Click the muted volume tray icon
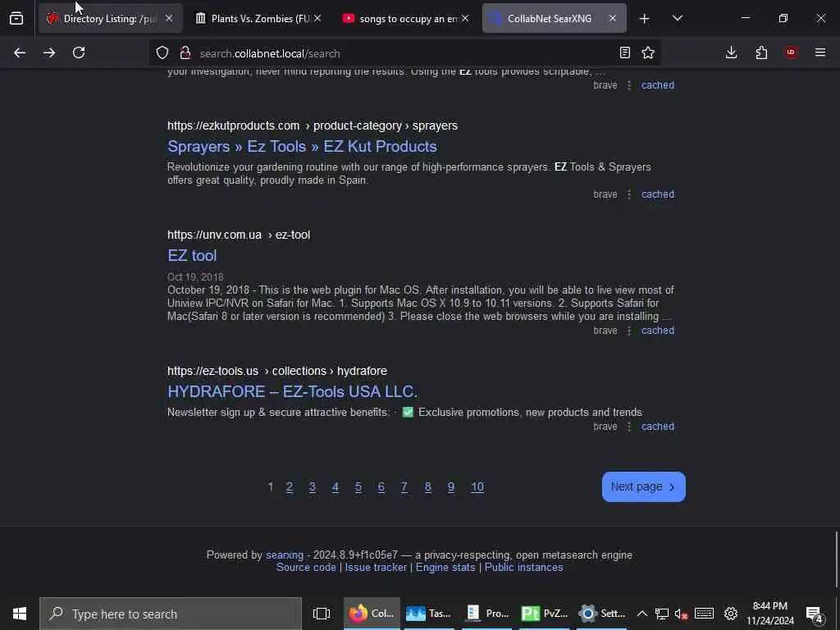This screenshot has width=840, height=630. (x=681, y=614)
